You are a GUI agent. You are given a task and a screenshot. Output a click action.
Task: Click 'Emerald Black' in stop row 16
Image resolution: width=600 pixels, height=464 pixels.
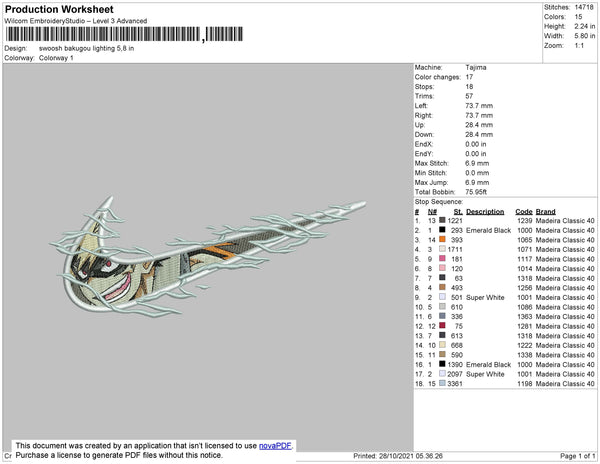[488, 364]
